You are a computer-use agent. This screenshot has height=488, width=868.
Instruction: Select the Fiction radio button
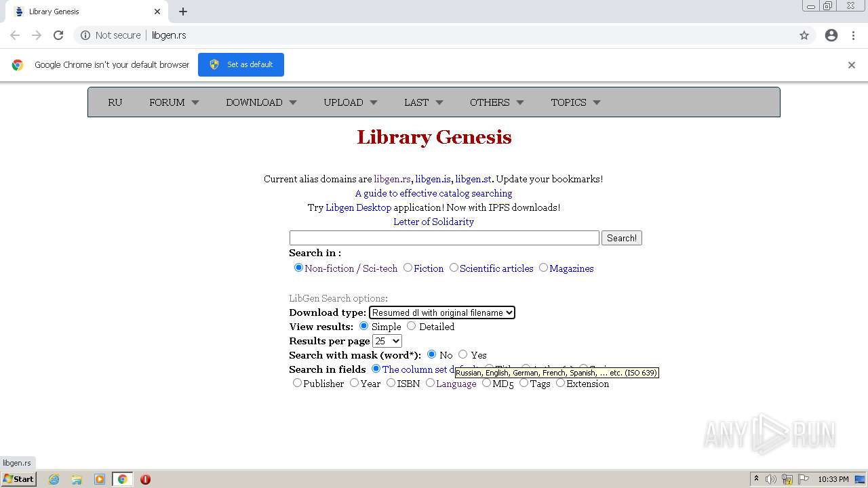pyautogui.click(x=408, y=268)
